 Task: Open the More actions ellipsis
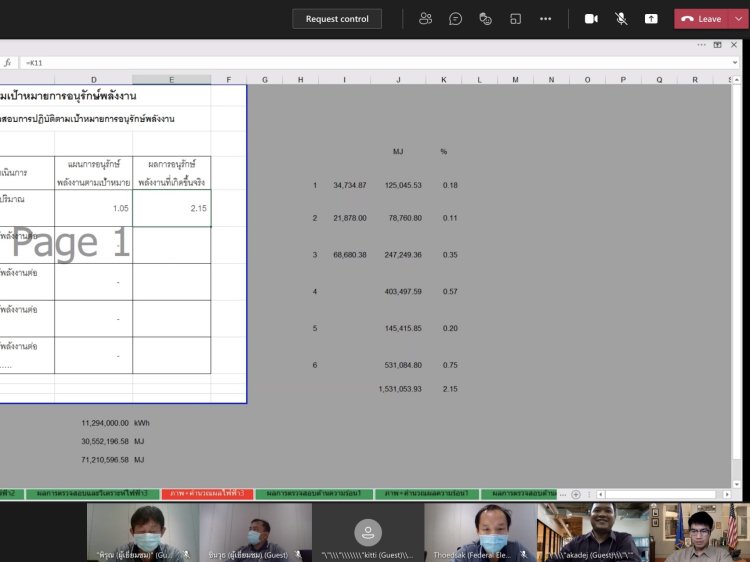pyautogui.click(x=545, y=19)
